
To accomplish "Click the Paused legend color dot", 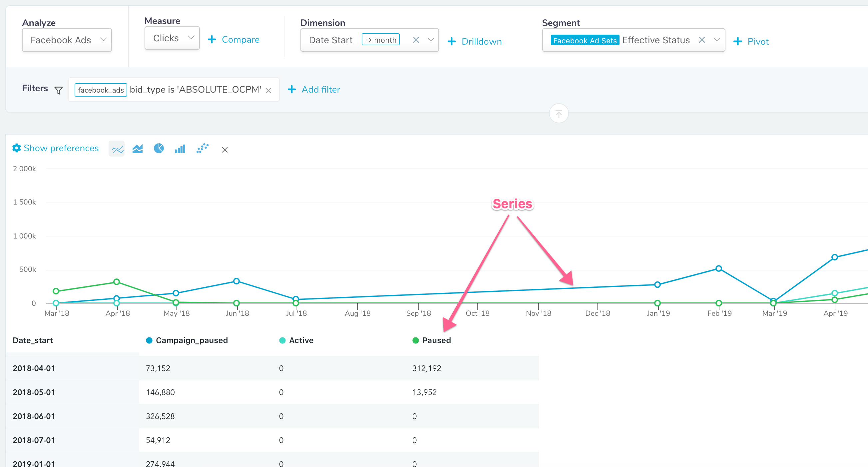I will pos(416,341).
